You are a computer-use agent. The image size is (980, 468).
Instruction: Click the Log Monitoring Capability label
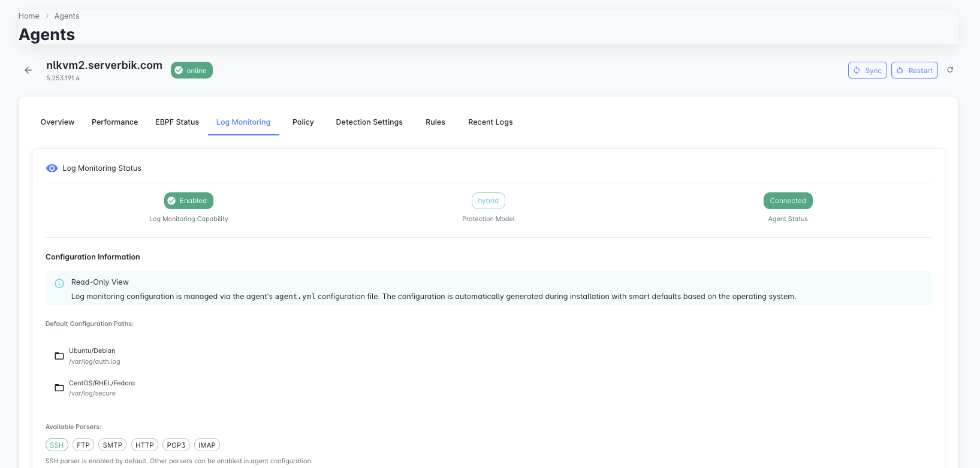tap(189, 219)
